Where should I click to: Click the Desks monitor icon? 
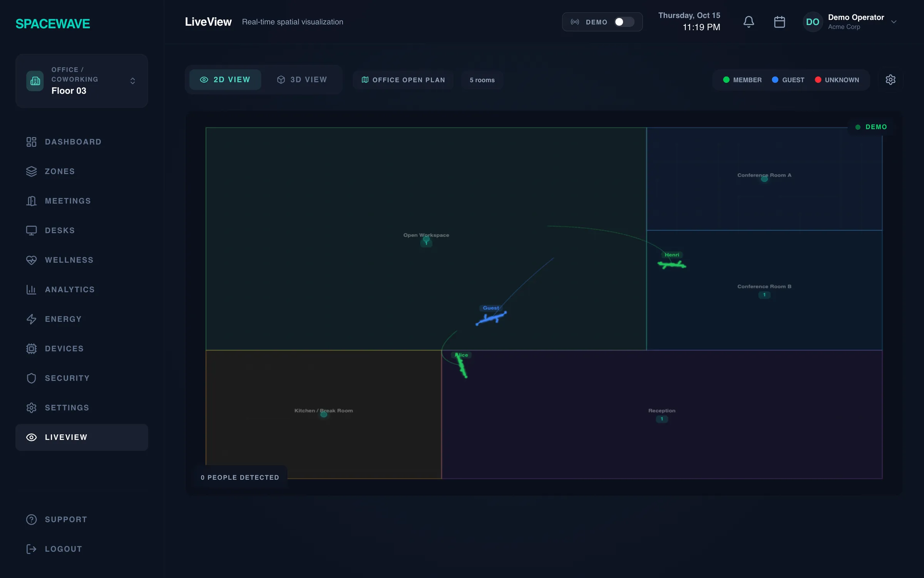[x=31, y=230]
